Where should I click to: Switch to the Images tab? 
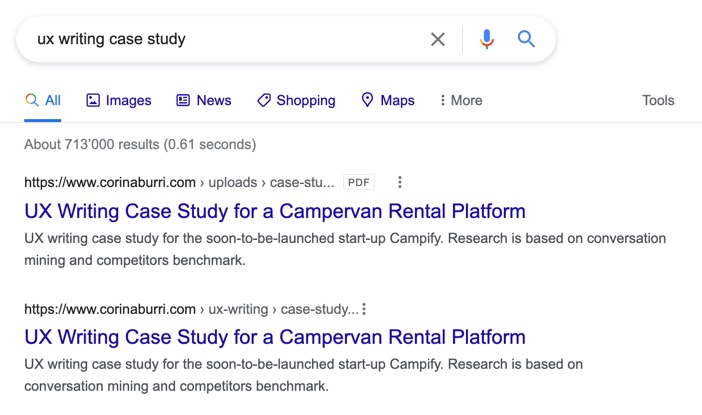(119, 100)
